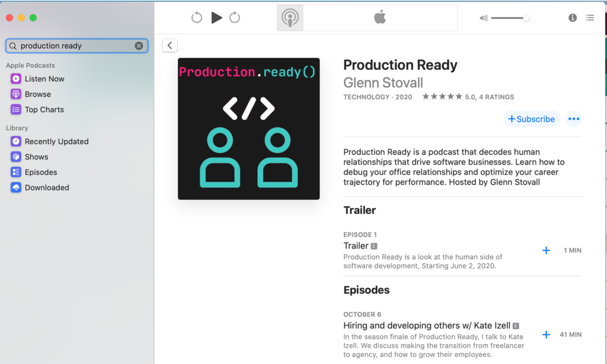Viewport: 607px width, 364px height.
Task: Start playback with the play button
Action: pos(216,17)
